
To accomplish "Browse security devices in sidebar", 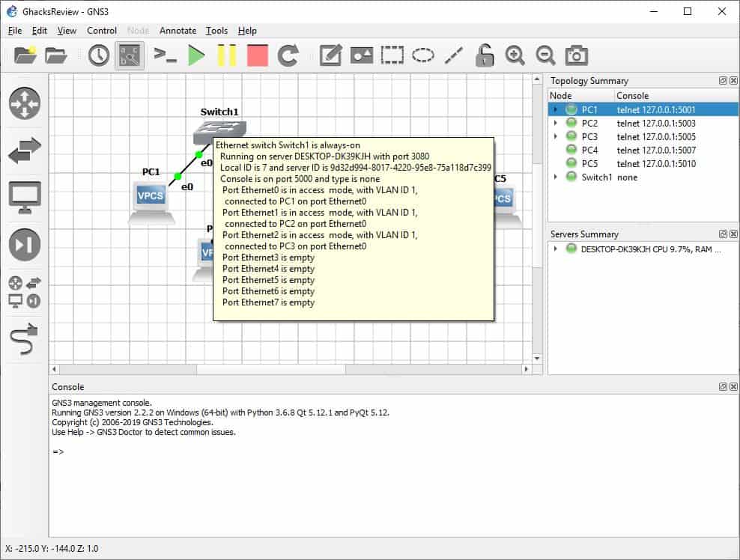I will pyautogui.click(x=25, y=244).
